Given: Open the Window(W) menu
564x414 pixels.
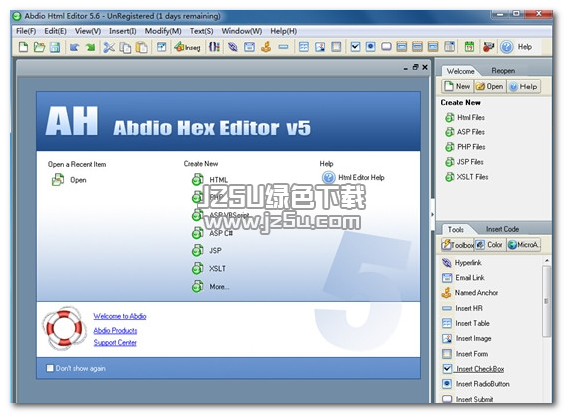Looking at the screenshot, I should pos(242,31).
